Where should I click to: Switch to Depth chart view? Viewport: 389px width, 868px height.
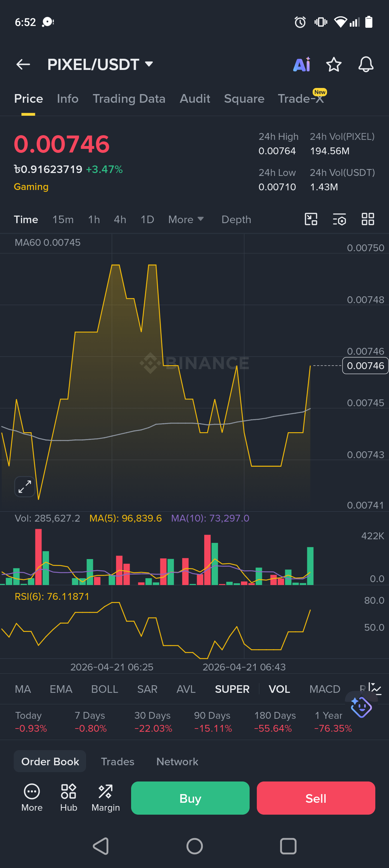(236, 220)
